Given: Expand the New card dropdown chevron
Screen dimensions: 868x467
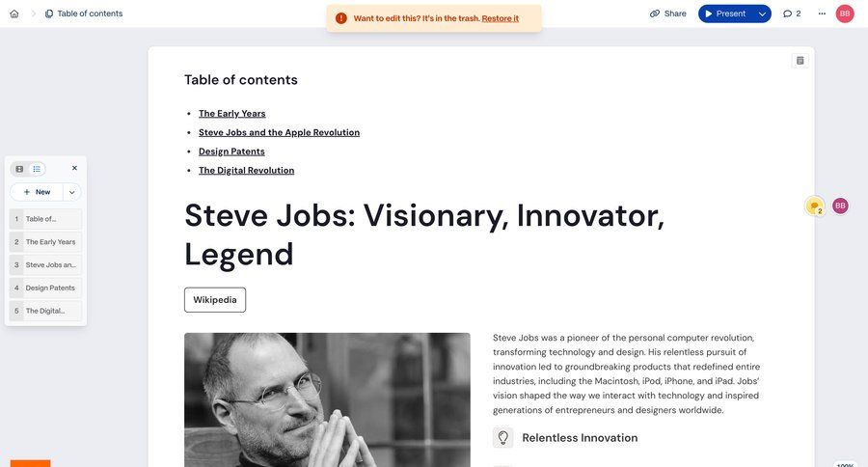Looking at the screenshot, I should click(x=71, y=192).
